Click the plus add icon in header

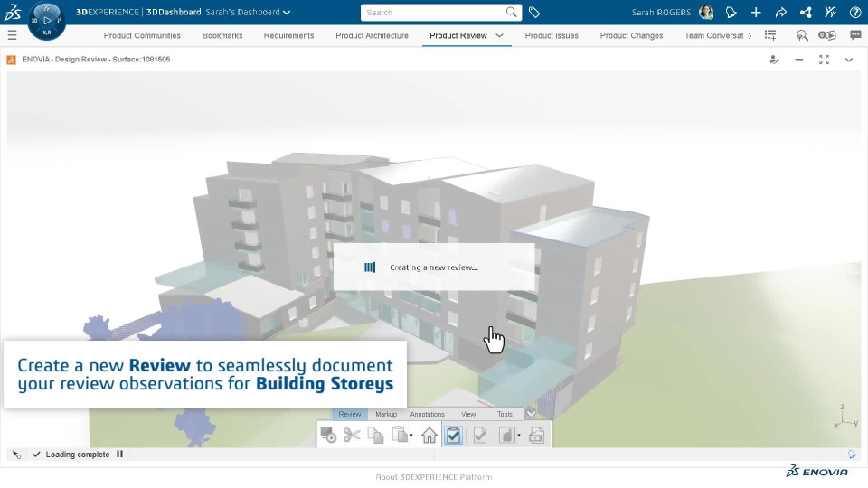(x=756, y=12)
